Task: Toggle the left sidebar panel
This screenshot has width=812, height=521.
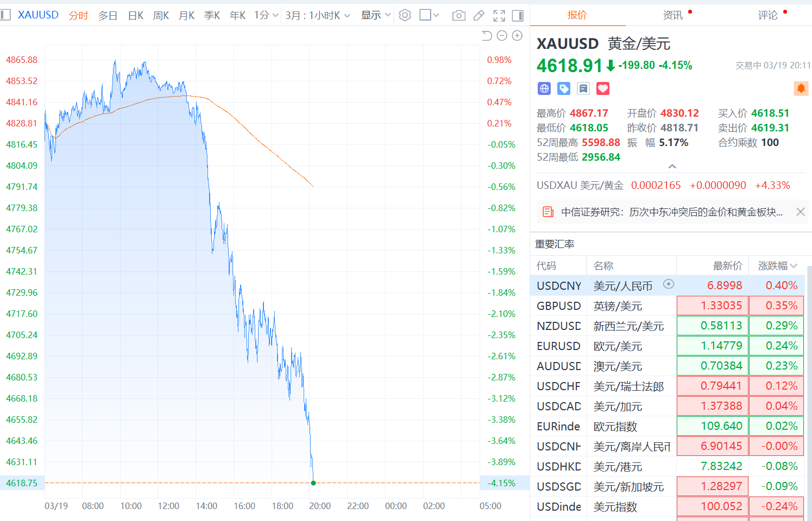Action: 5,15
